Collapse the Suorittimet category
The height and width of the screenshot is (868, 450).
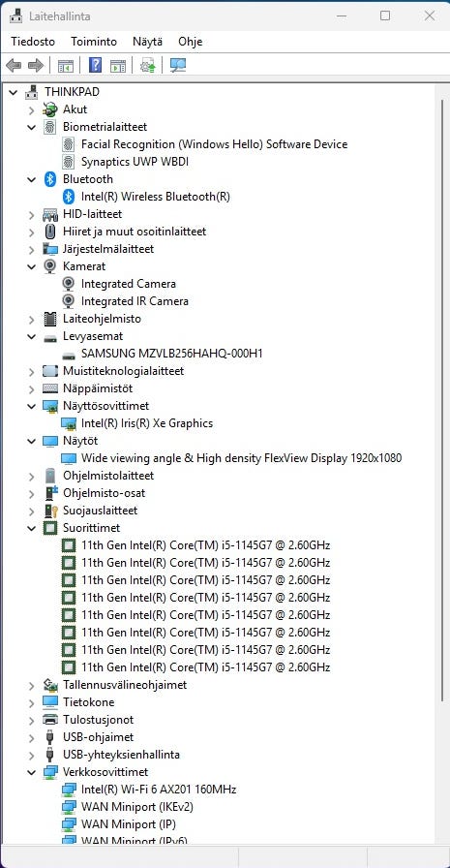[x=32, y=528]
